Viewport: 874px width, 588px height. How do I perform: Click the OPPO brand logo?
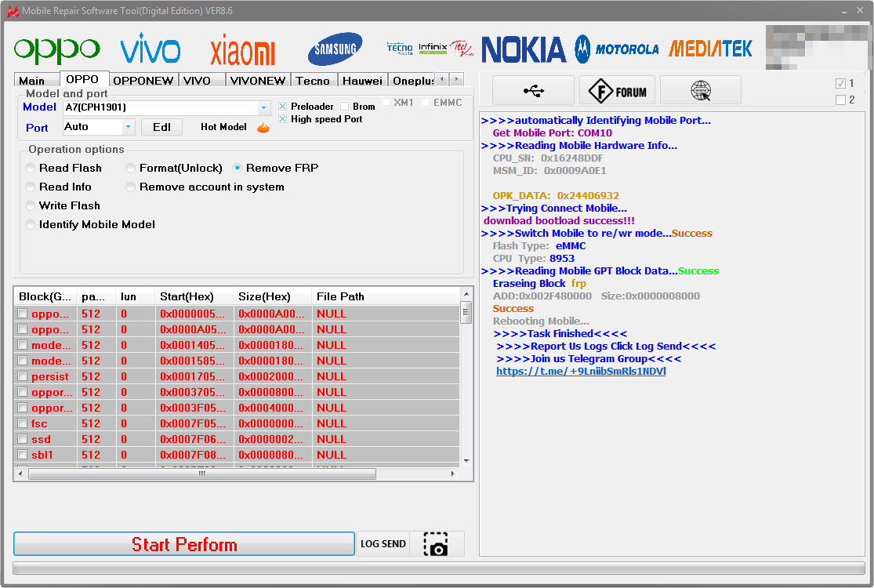[x=57, y=51]
